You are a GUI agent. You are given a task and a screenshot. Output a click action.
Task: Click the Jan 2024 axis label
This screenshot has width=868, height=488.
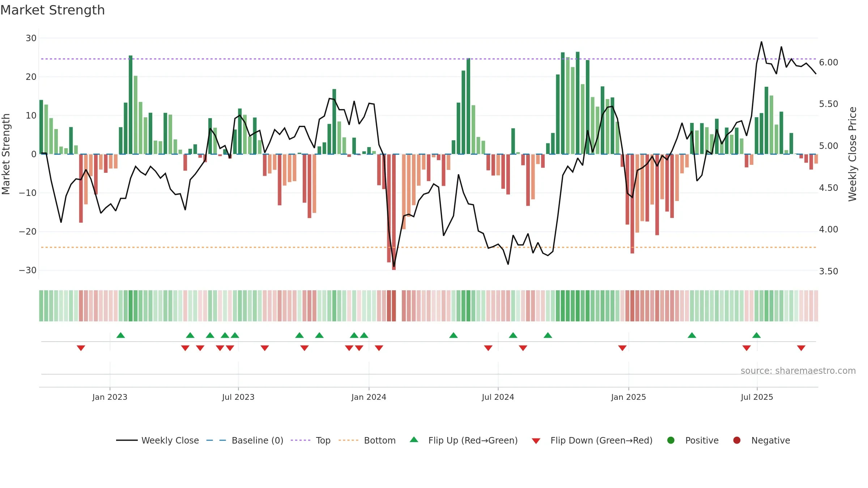click(369, 397)
